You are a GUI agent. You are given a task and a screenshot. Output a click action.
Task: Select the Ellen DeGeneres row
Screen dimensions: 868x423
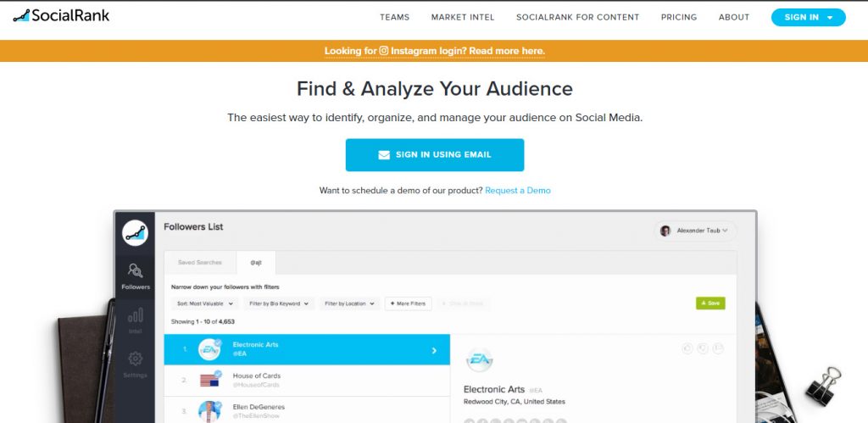307,409
